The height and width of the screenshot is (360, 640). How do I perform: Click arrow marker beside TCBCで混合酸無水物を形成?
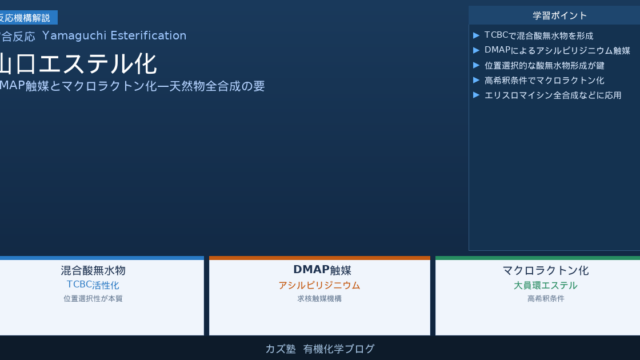coord(476,36)
